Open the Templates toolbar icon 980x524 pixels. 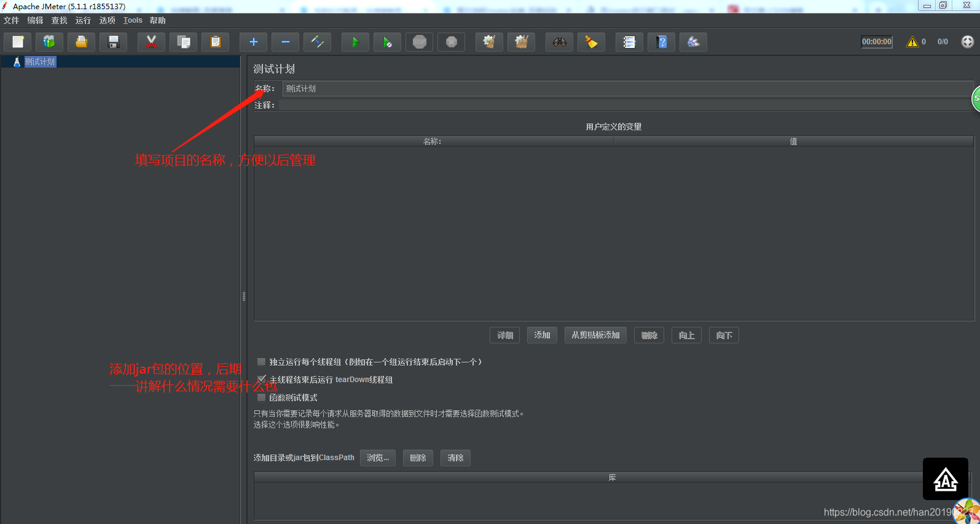(49, 42)
